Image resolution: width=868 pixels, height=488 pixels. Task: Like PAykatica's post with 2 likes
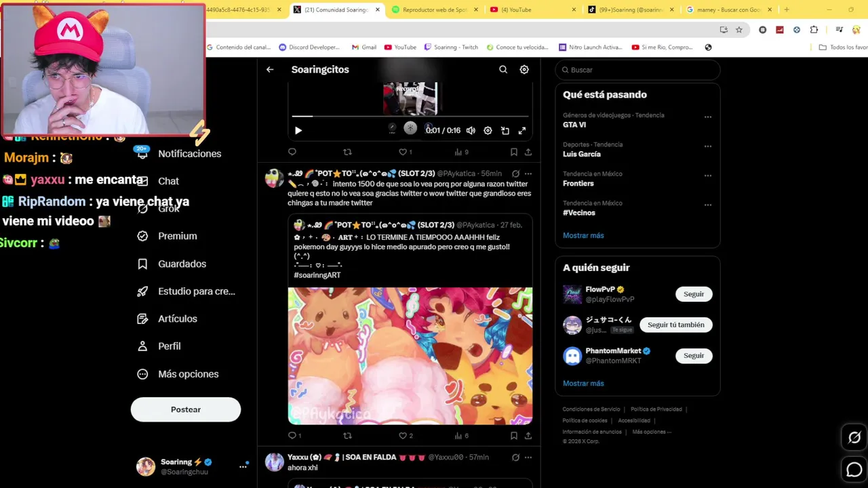click(x=406, y=435)
